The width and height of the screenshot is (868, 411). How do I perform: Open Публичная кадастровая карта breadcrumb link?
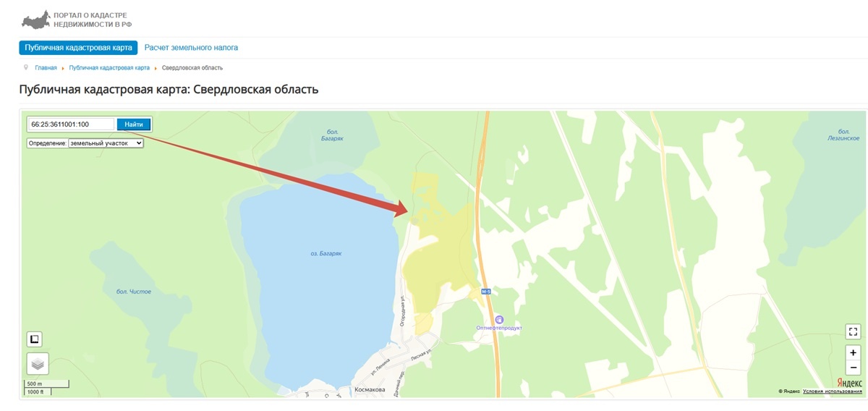coord(109,68)
